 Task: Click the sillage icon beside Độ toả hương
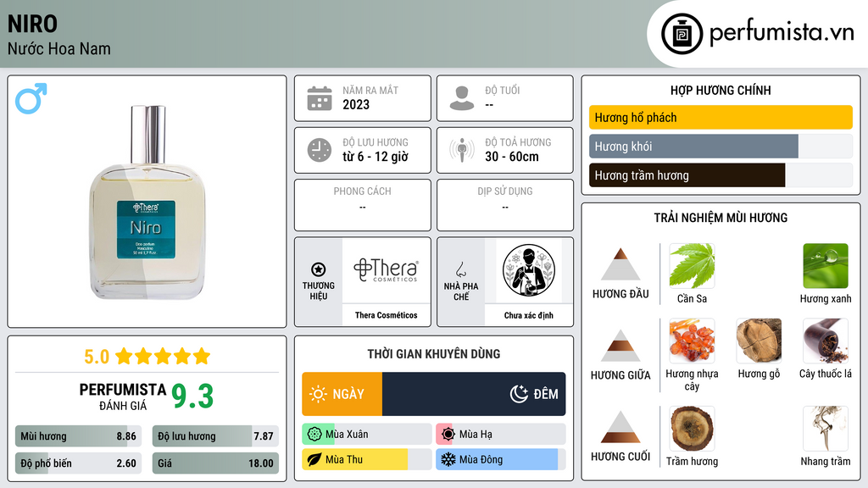coord(462,150)
